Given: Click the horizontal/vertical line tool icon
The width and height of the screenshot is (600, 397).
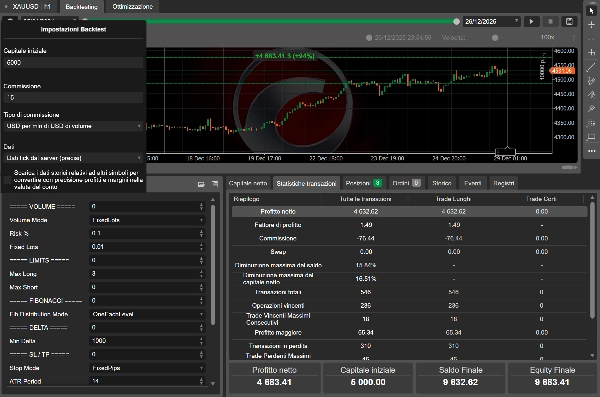Looking at the screenshot, I should [591, 52].
